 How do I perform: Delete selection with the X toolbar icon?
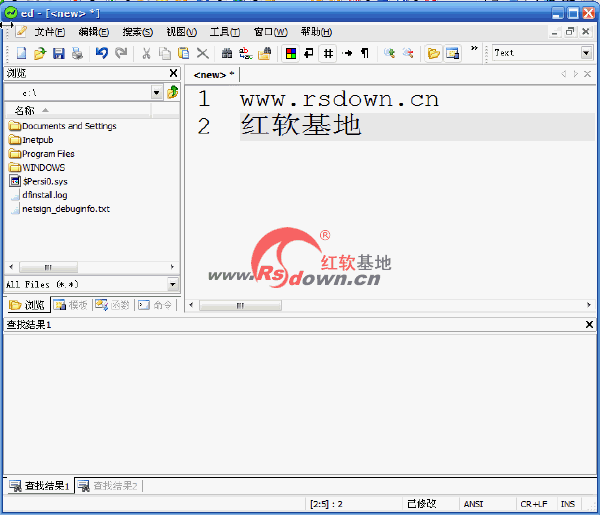202,53
